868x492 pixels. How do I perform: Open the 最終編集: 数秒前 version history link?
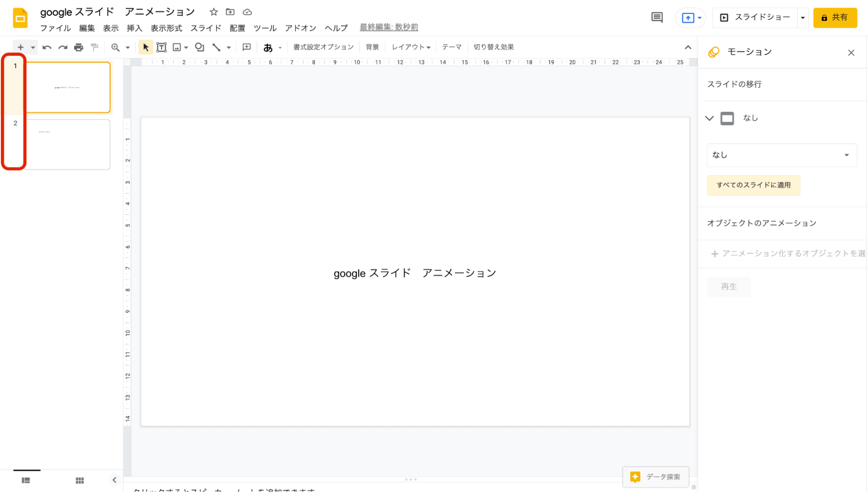389,27
